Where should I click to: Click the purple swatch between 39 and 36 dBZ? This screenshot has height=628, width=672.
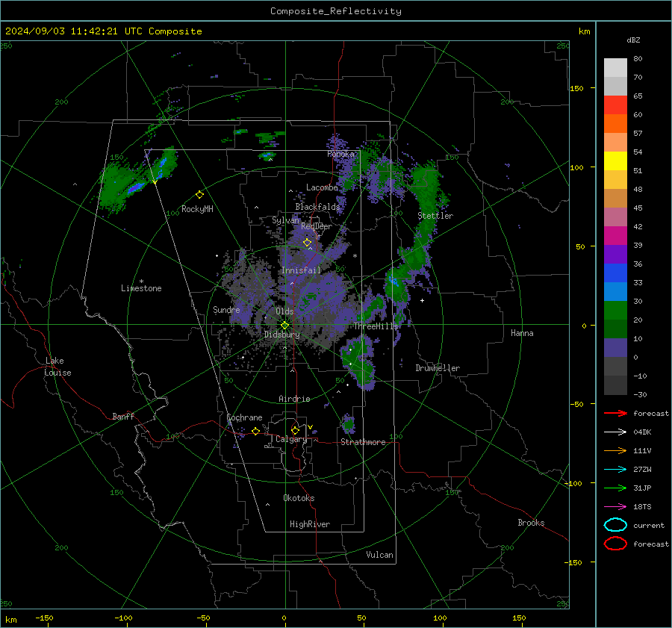click(x=615, y=255)
